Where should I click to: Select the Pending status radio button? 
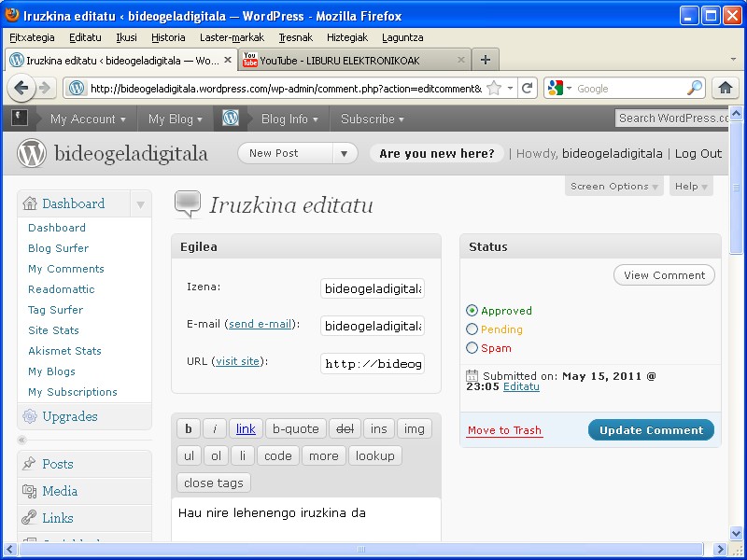472,329
